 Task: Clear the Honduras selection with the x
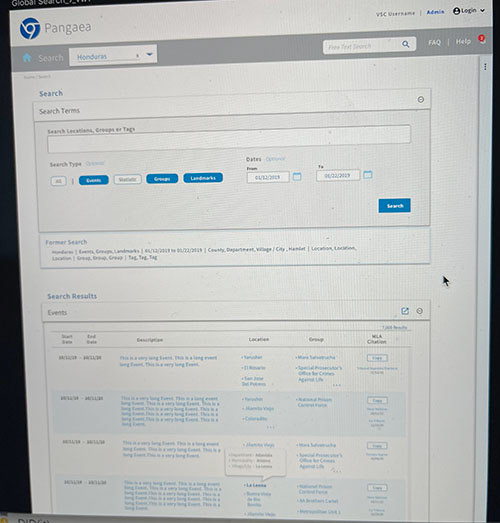pyautogui.click(x=137, y=56)
